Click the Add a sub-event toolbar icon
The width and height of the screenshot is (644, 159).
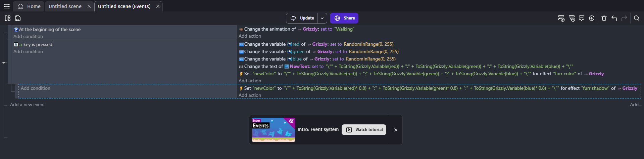click(x=572, y=18)
